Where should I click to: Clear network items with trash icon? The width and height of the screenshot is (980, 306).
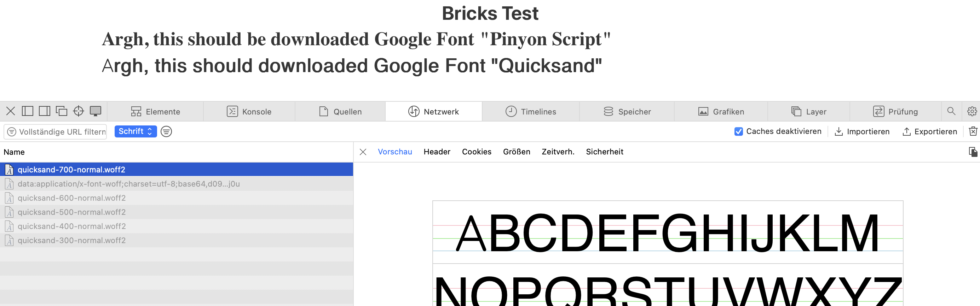click(973, 131)
